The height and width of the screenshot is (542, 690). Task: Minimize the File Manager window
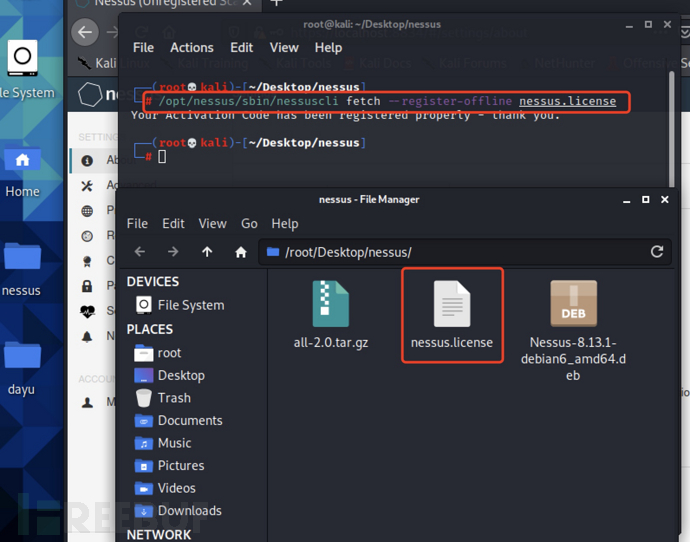tap(627, 200)
